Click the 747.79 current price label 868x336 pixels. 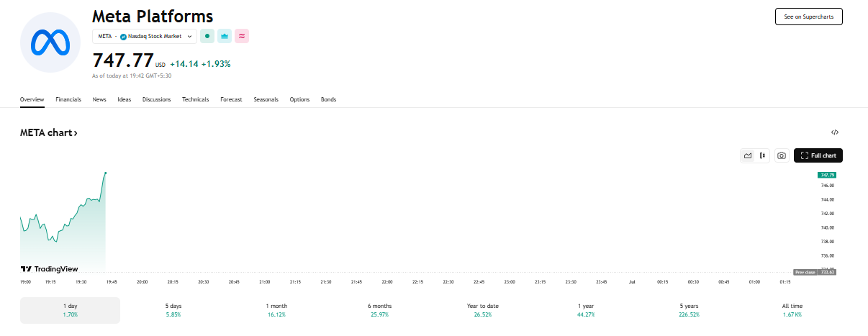coord(826,176)
